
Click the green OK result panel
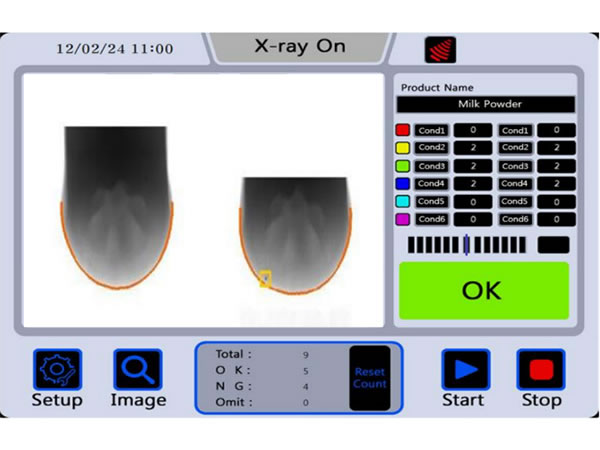point(484,290)
